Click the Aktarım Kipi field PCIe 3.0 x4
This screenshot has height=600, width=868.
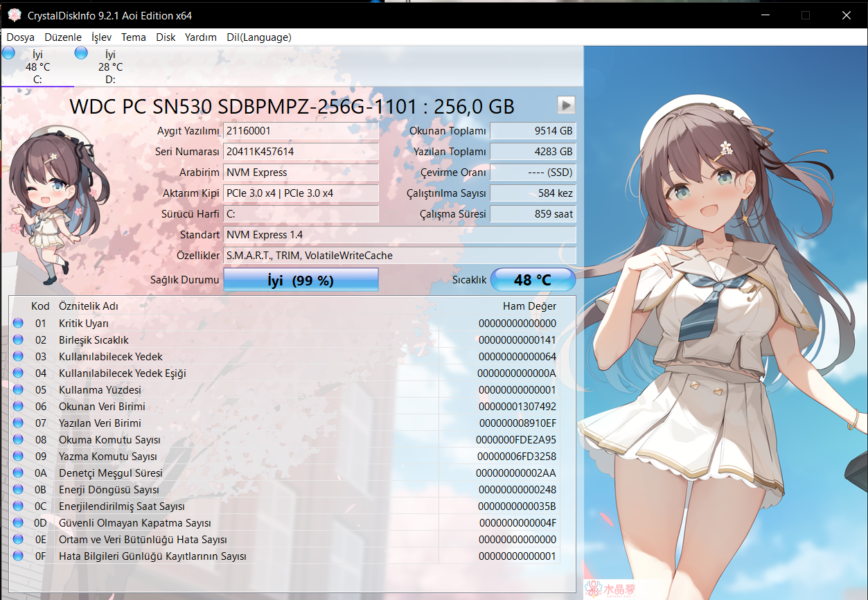[301, 193]
